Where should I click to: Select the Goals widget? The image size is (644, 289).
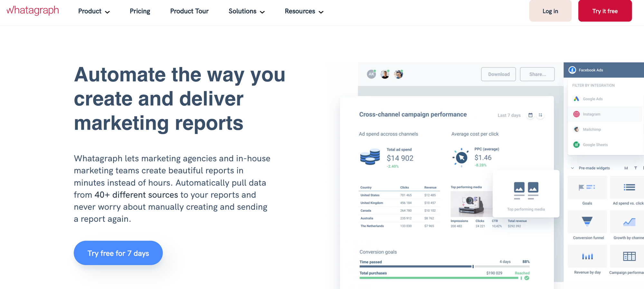pyautogui.click(x=587, y=191)
